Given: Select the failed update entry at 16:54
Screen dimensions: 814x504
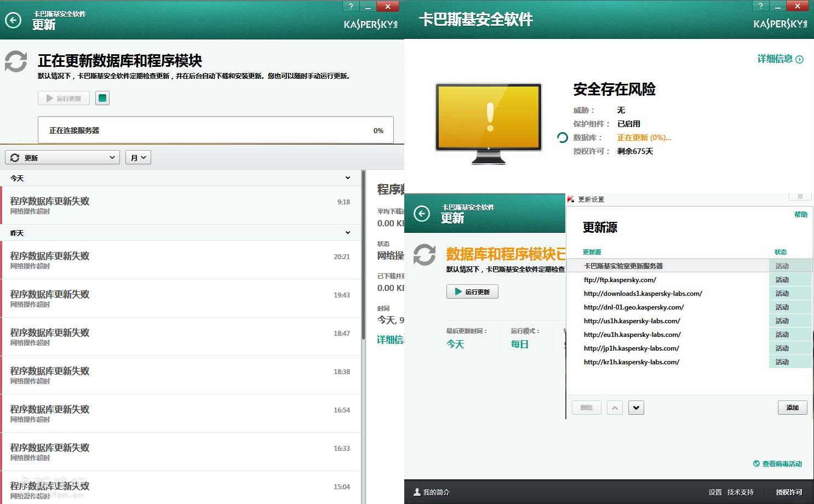Looking at the screenshot, I should click(x=181, y=414).
